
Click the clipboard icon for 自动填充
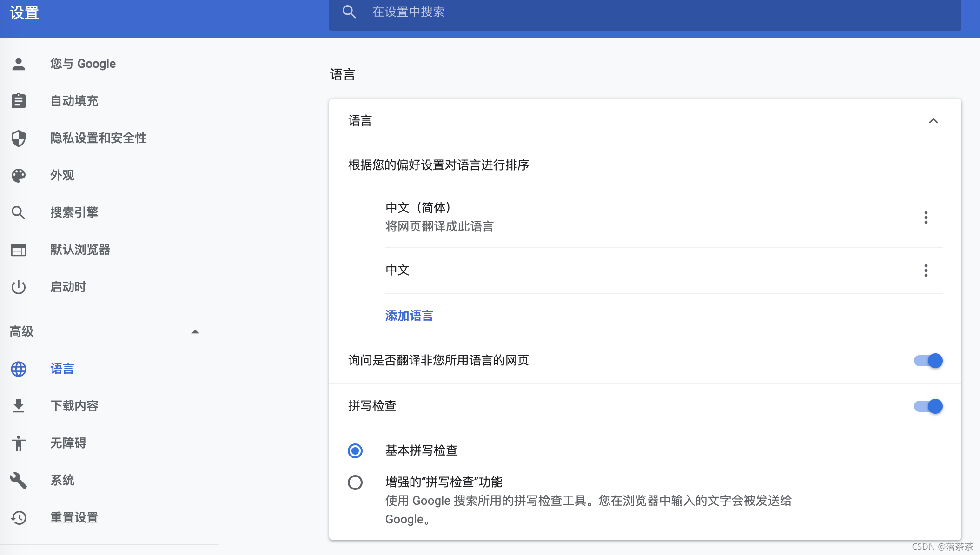19,101
